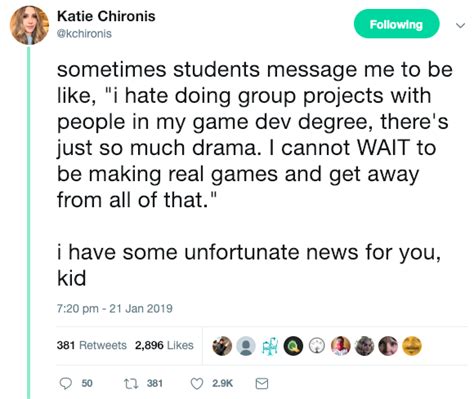Click the reply speech bubble icon
This screenshot has height=399, width=474.
pyautogui.click(x=65, y=384)
